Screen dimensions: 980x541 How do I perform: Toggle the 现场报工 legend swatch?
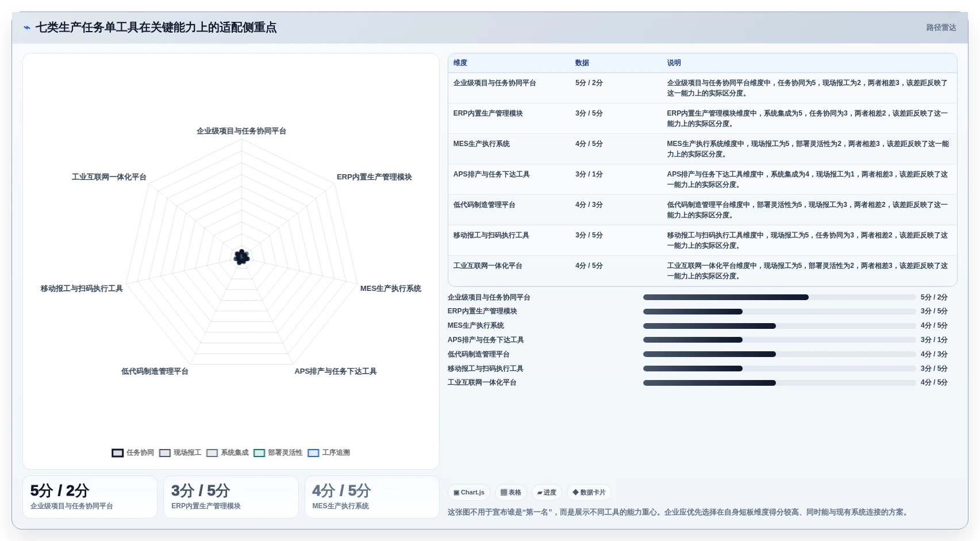(x=165, y=453)
